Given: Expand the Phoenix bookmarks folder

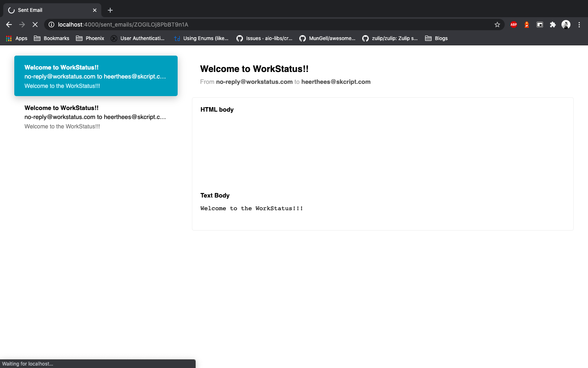Looking at the screenshot, I should point(90,38).
